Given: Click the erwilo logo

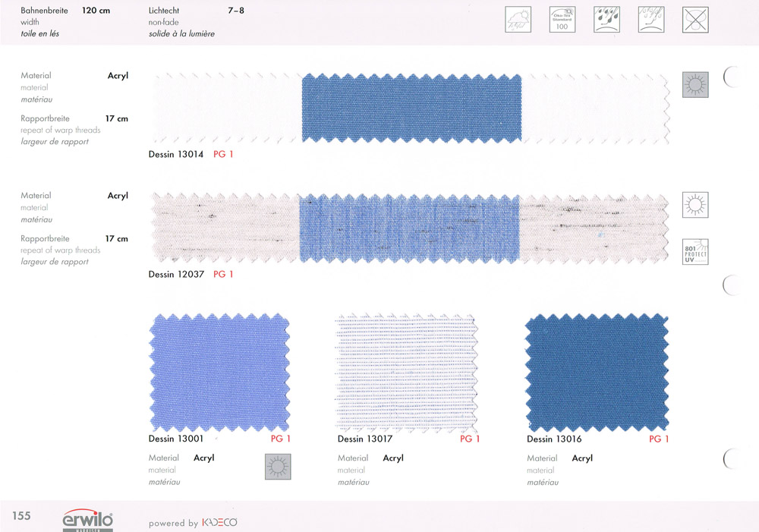Looking at the screenshot, I should tap(87, 521).
